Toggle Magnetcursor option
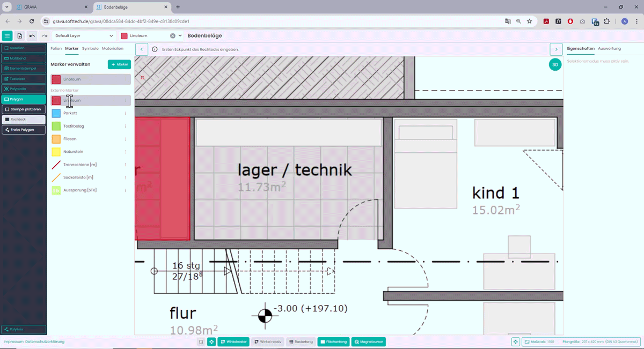 coord(369,341)
